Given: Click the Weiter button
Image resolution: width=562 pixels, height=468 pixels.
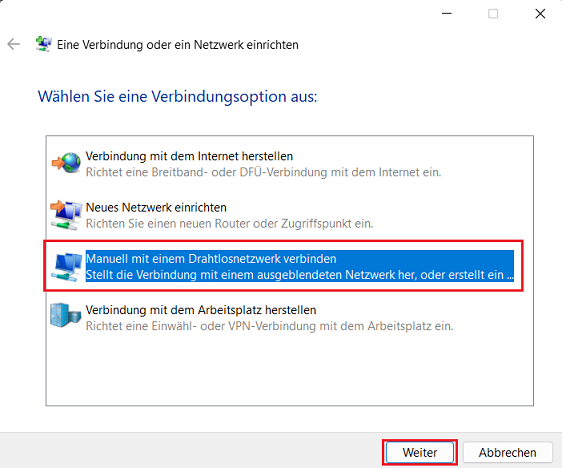Looking at the screenshot, I should (x=420, y=453).
